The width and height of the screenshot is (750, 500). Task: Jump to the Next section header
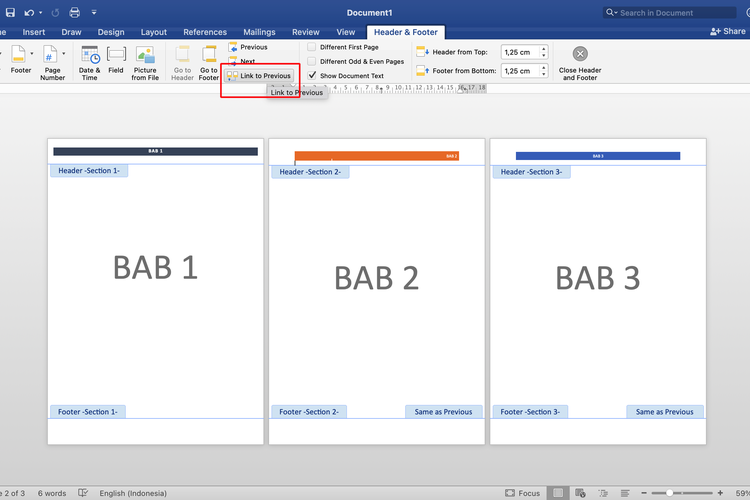click(x=242, y=61)
